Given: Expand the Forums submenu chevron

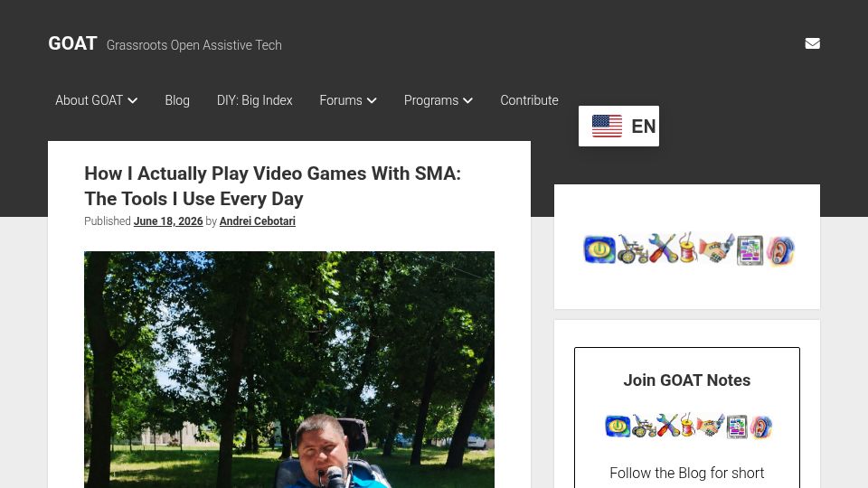Looking at the screenshot, I should (x=372, y=100).
